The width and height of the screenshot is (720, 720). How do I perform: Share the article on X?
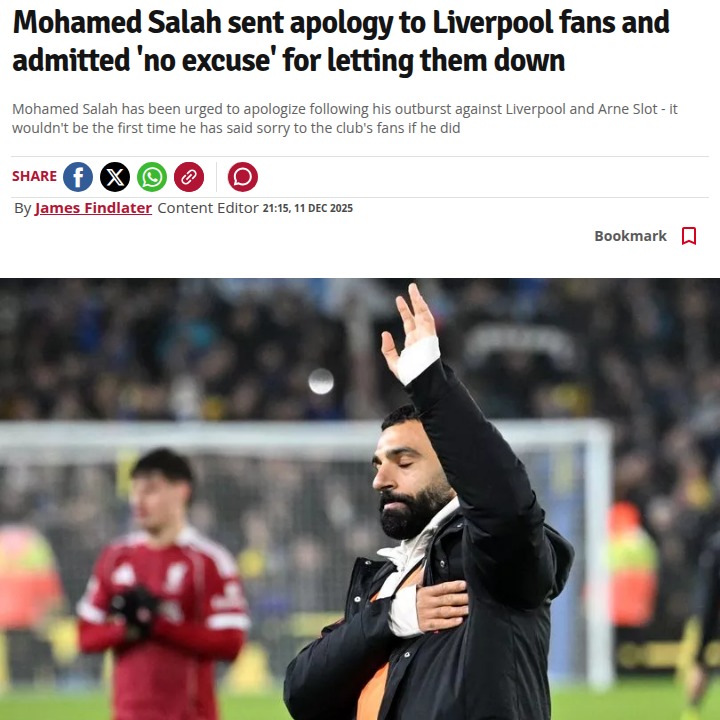(115, 177)
